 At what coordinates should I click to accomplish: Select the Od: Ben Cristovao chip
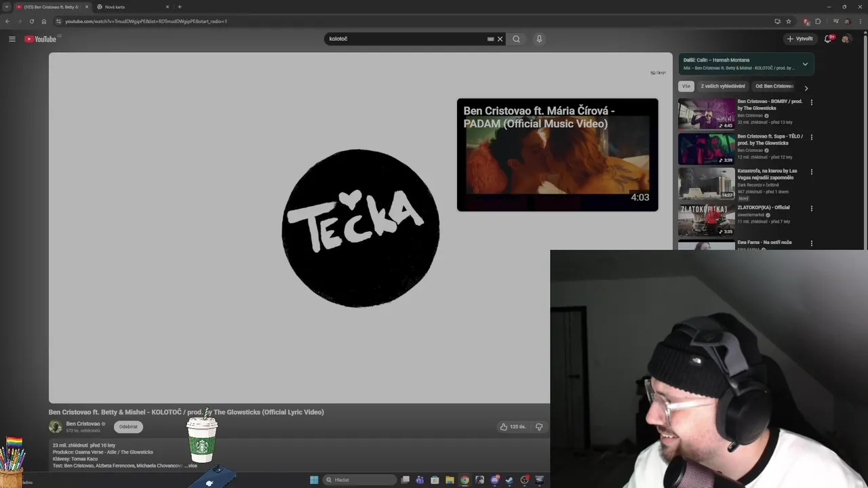click(x=774, y=86)
